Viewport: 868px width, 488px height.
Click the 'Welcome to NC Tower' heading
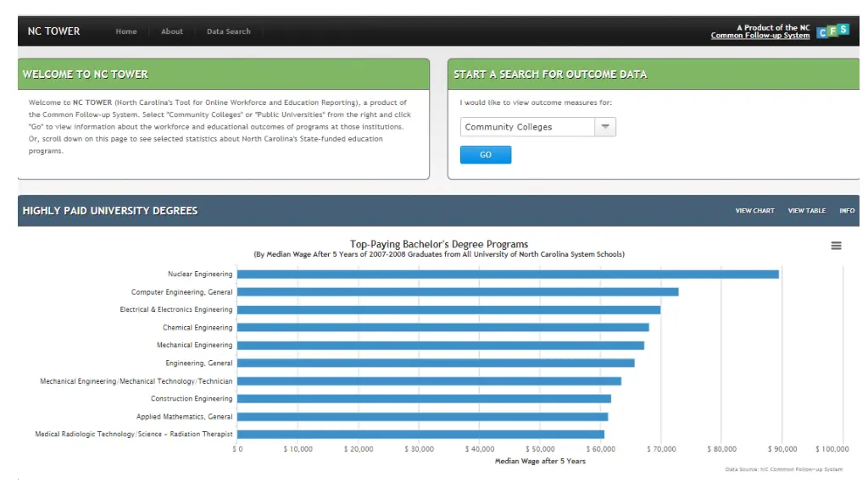point(86,75)
